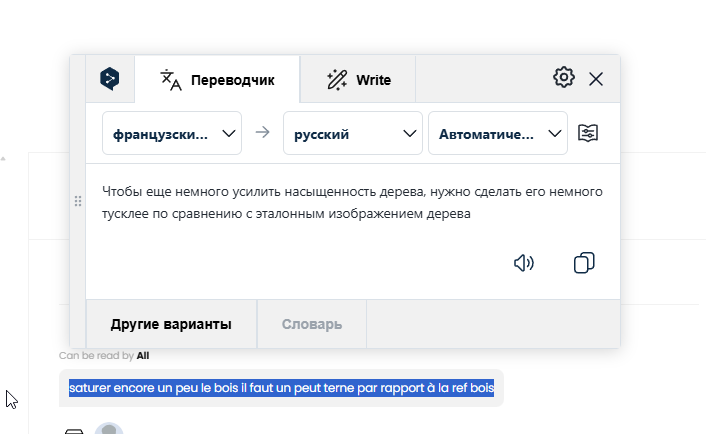Click the translator language icon in tab
The width and height of the screenshot is (706, 434).
[171, 80]
